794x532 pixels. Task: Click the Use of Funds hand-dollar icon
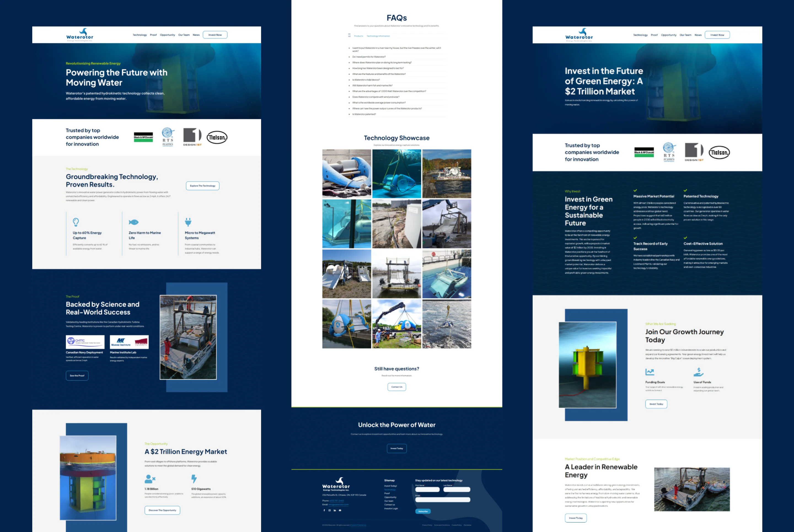[x=698, y=372]
